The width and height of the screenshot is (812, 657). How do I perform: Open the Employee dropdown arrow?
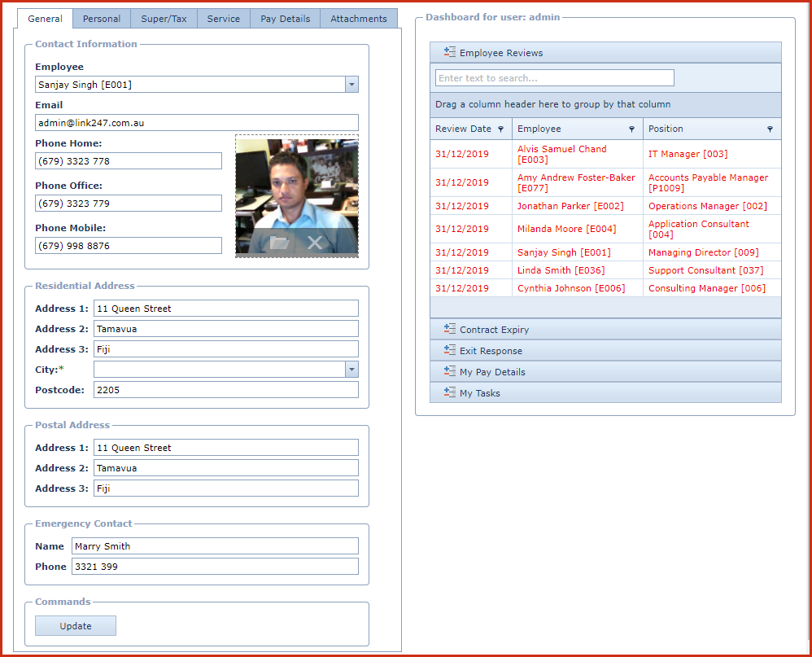coord(351,85)
